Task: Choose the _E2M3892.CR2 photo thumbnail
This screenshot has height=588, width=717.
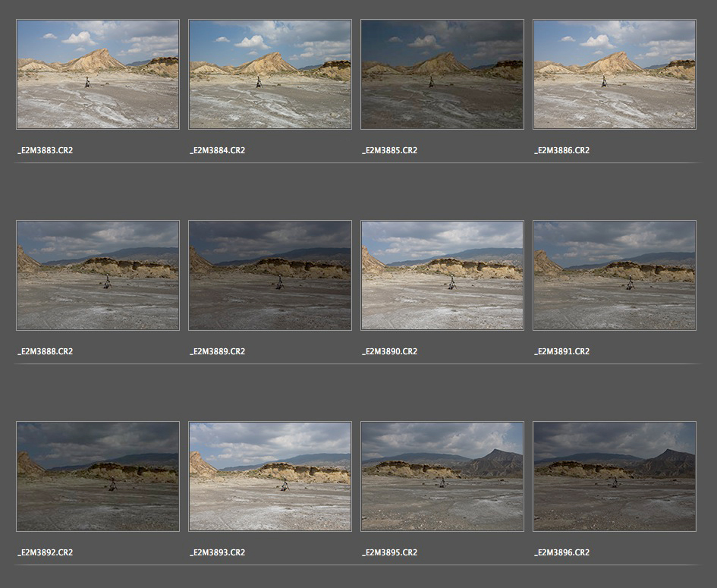Action: (x=98, y=476)
